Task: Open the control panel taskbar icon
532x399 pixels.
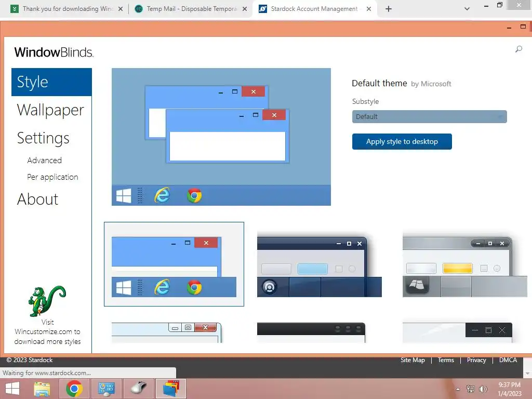Action: [106, 389]
